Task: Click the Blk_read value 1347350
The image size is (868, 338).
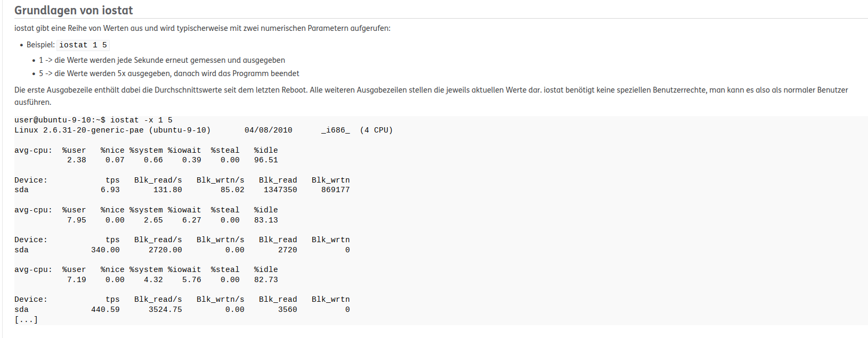Action: click(280, 190)
